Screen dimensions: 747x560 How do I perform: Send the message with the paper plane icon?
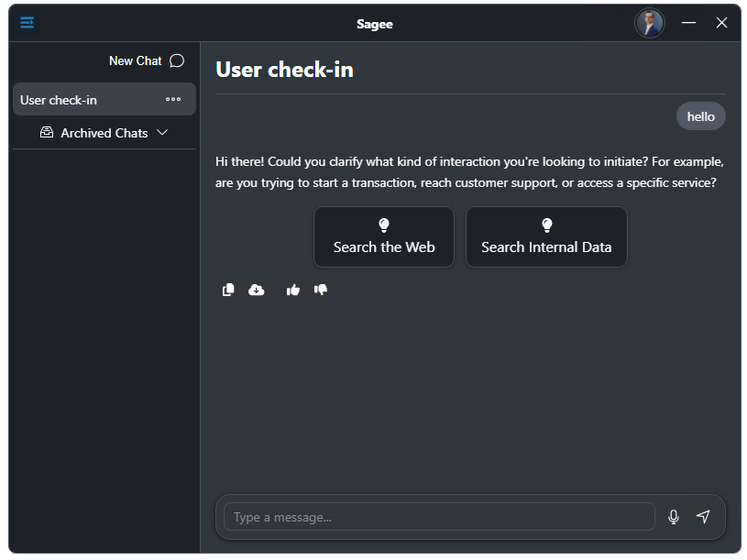[x=703, y=516]
